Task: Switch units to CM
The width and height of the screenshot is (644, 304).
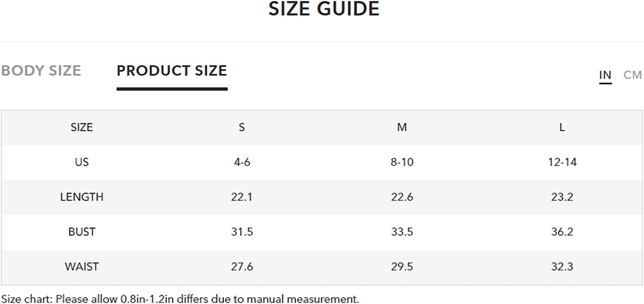Action: coord(632,75)
